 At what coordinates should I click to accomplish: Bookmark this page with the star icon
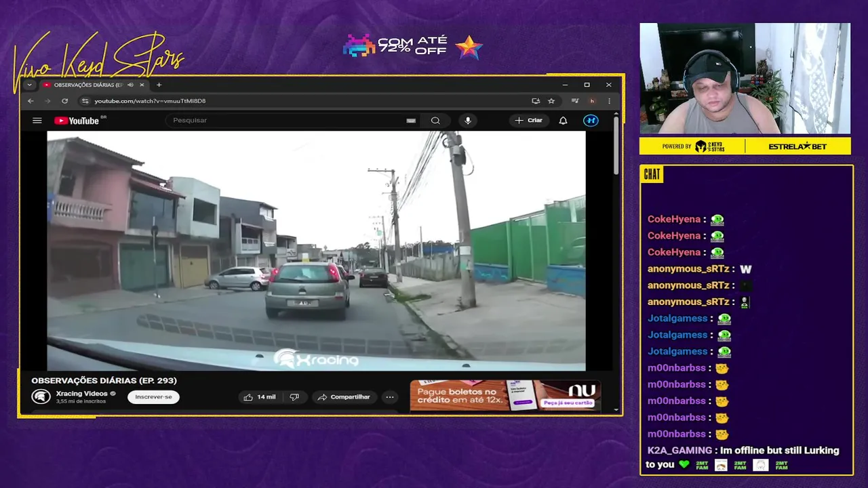(x=551, y=101)
